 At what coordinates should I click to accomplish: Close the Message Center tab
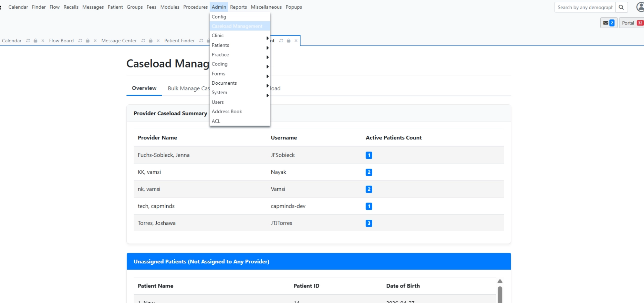click(x=158, y=41)
